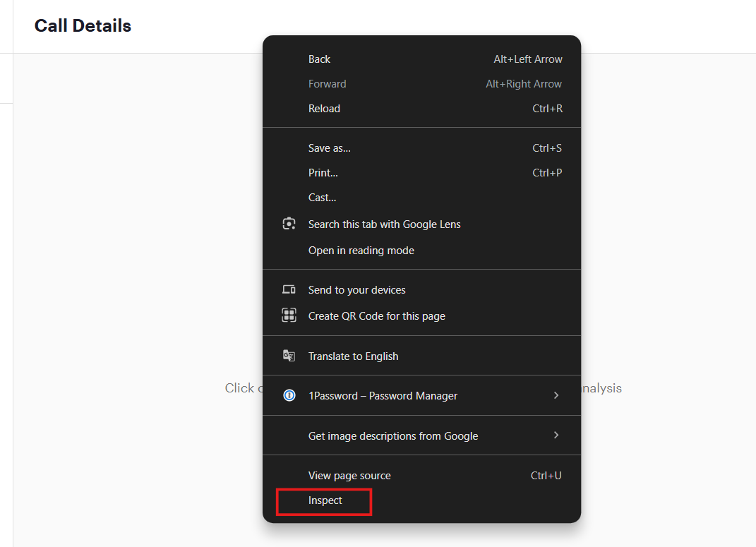The image size is (756, 547).
Task: Click Get image descriptions from Google label
Action: [393, 435]
